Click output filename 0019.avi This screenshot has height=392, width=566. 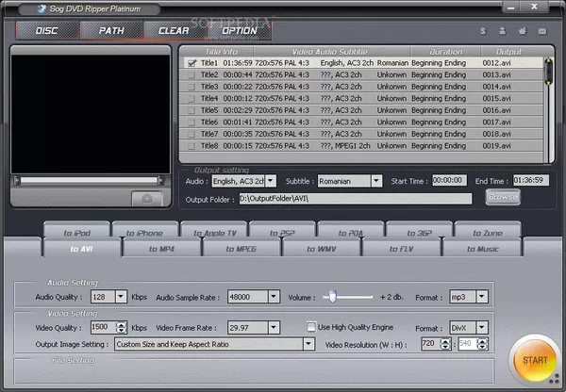click(497, 146)
